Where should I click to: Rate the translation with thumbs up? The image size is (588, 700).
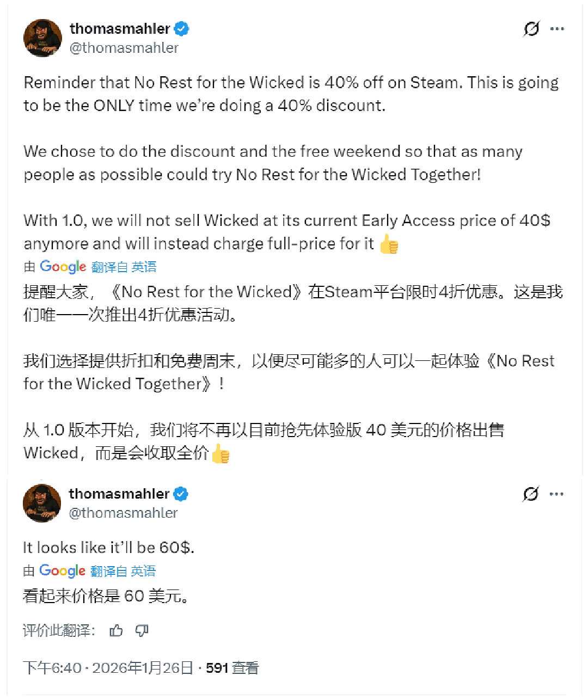(116, 630)
